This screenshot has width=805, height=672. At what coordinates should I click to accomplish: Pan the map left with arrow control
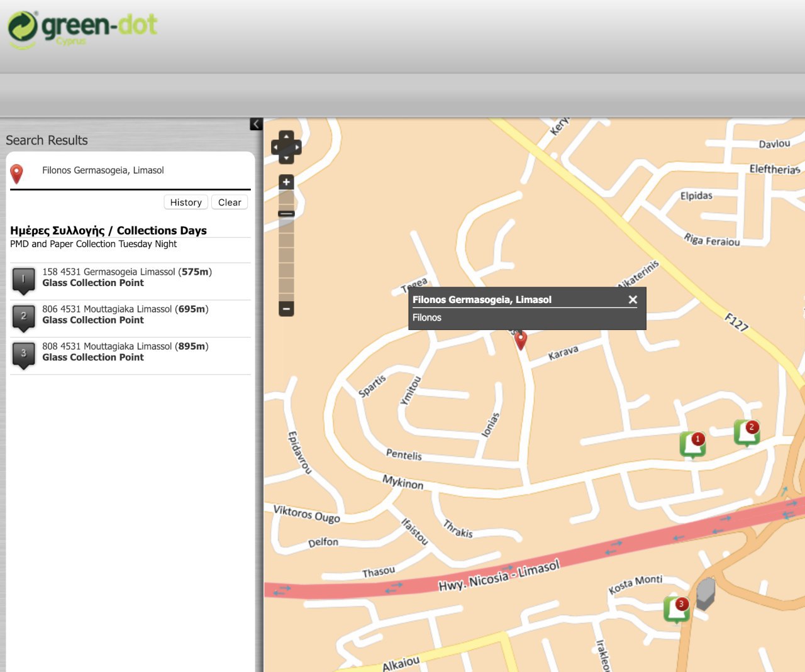coord(275,148)
